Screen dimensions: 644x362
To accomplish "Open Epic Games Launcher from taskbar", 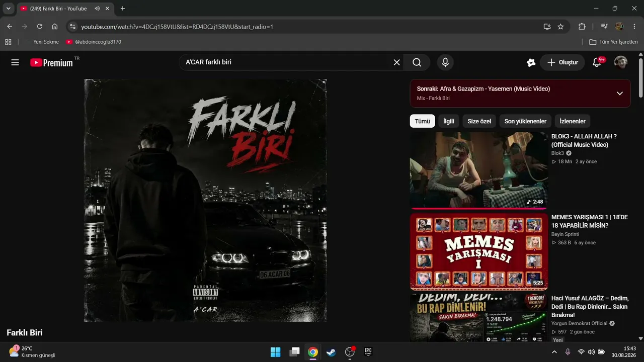I will [368, 352].
